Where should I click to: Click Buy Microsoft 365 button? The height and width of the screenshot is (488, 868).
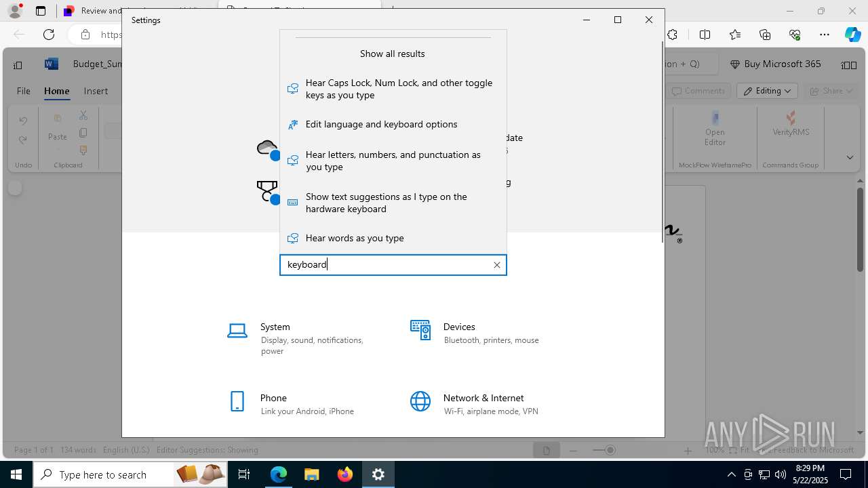(776, 64)
